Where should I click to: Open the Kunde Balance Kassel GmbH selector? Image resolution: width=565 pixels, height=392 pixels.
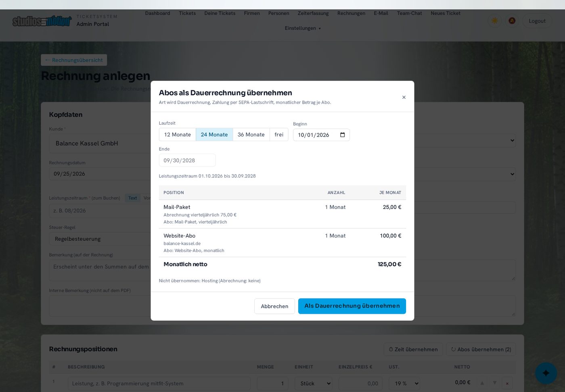(x=100, y=144)
